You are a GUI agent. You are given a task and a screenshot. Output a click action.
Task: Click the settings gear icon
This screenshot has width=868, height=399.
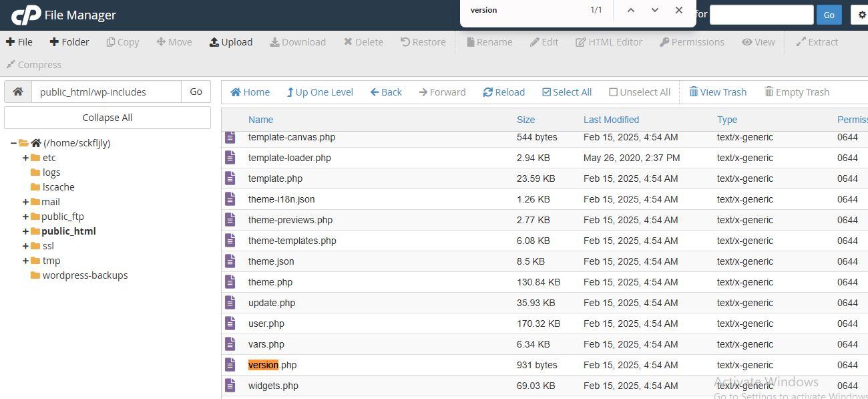[x=861, y=15]
